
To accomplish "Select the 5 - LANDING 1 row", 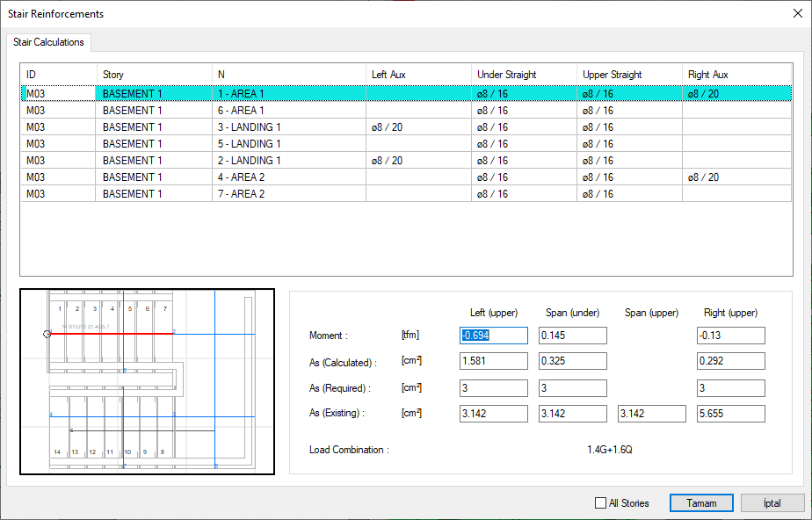I will pos(250,144).
